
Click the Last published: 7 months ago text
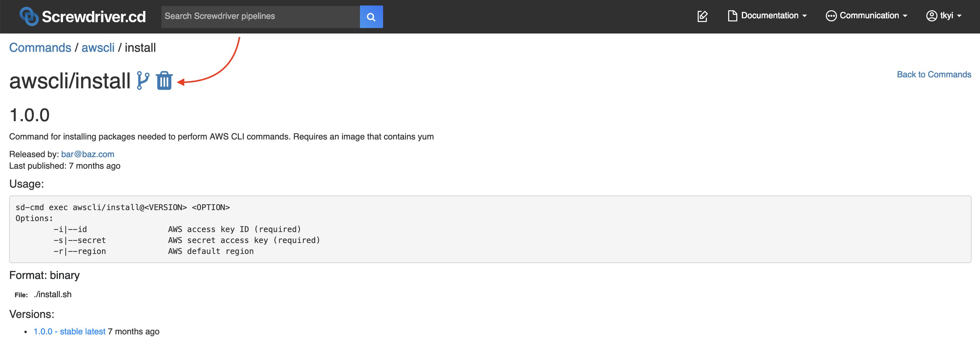[x=65, y=166]
